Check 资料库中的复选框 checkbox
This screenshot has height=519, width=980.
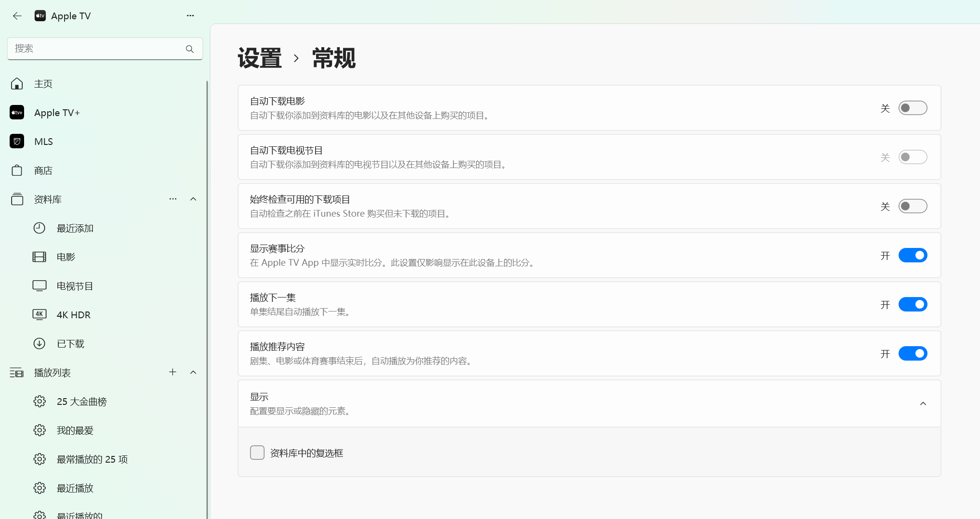(x=257, y=453)
